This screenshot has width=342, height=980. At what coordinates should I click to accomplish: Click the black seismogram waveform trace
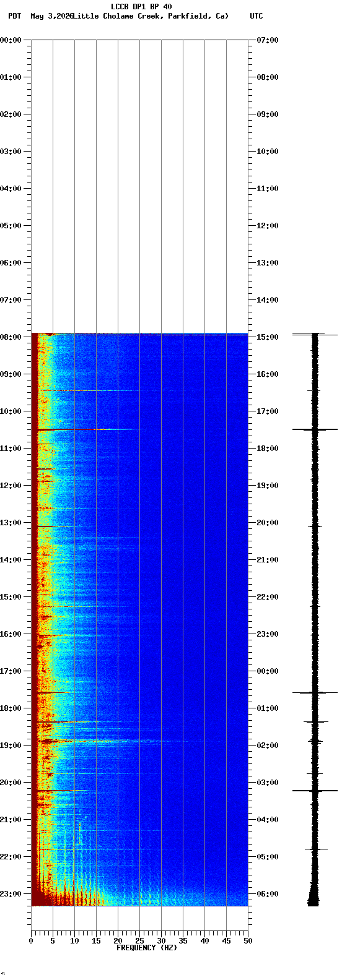pyautogui.click(x=315, y=619)
